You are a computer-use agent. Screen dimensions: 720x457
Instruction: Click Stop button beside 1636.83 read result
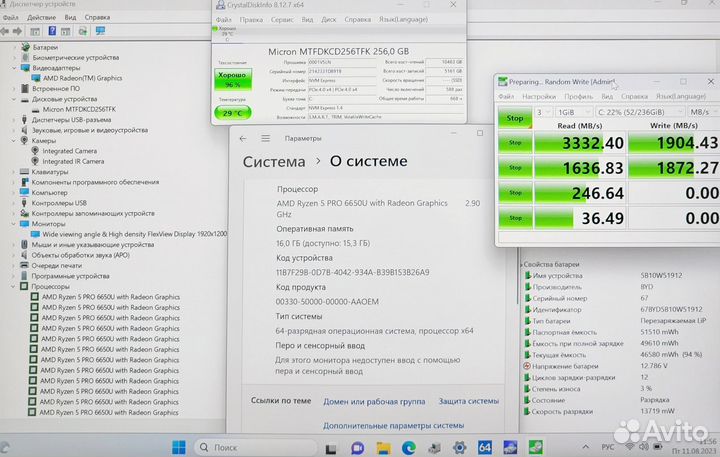pos(515,168)
